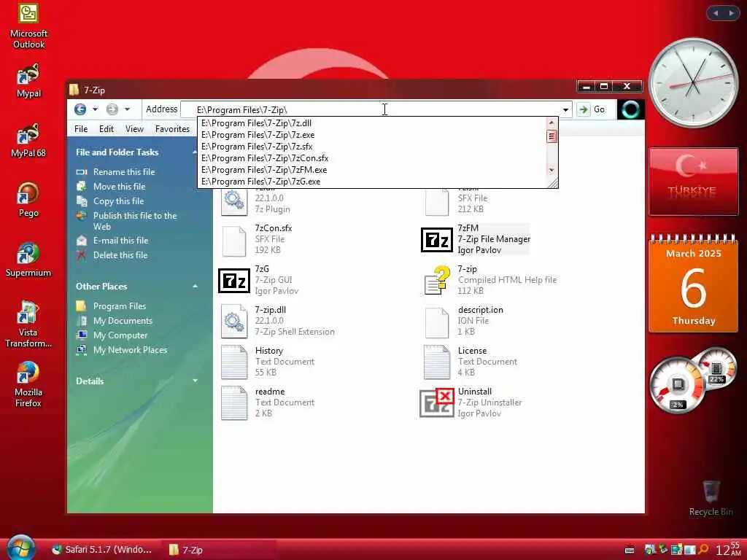The image size is (747, 560).
Task: Click the March 2025 calendar gadget
Action: 693,284
